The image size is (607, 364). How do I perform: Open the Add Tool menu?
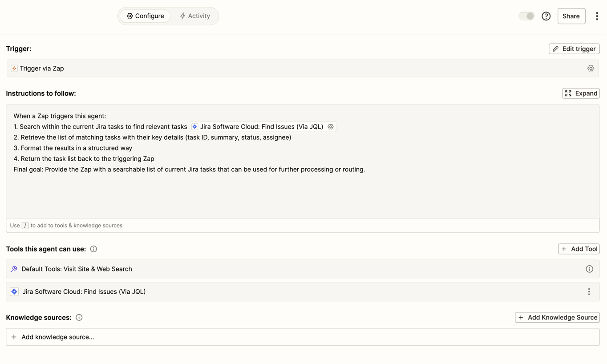click(579, 249)
